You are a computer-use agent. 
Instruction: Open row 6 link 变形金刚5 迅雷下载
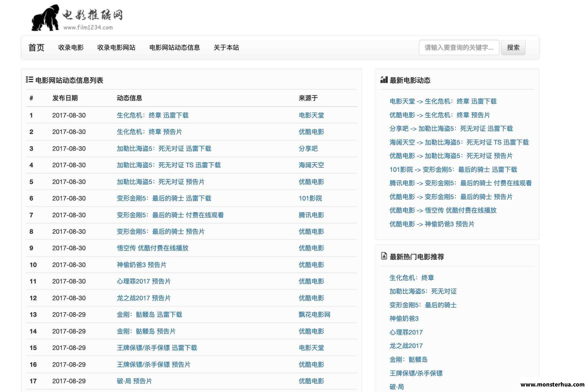click(164, 198)
